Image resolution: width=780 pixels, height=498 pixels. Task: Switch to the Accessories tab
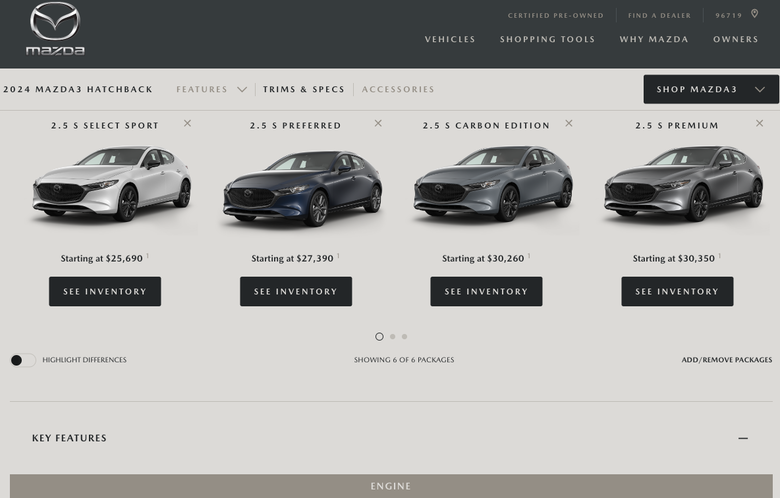point(398,90)
